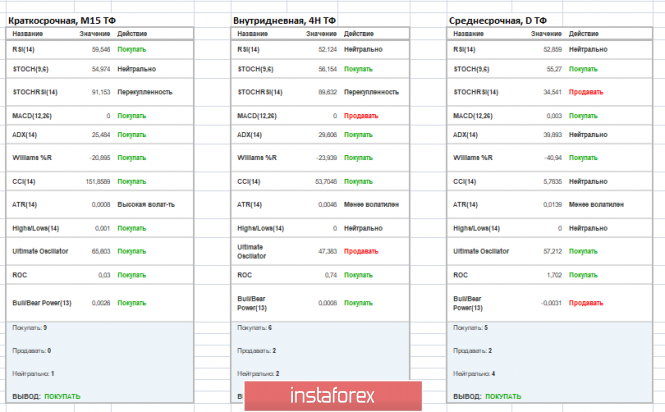Click STOCHRSI(14) value 91,153 in M15 table
665x412 pixels.
(101, 92)
